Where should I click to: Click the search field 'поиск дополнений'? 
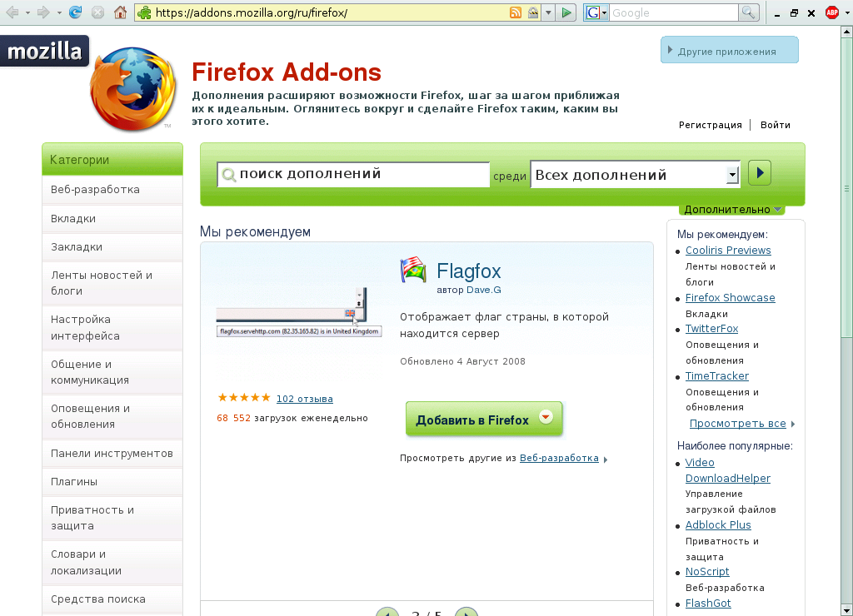coord(350,174)
